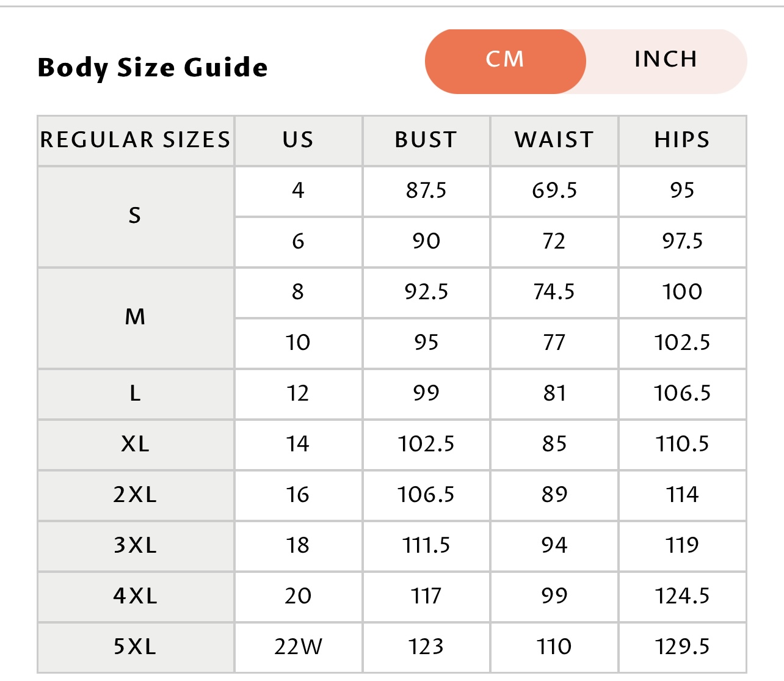Select the M size row label
The width and height of the screenshot is (784, 681).
[136, 318]
